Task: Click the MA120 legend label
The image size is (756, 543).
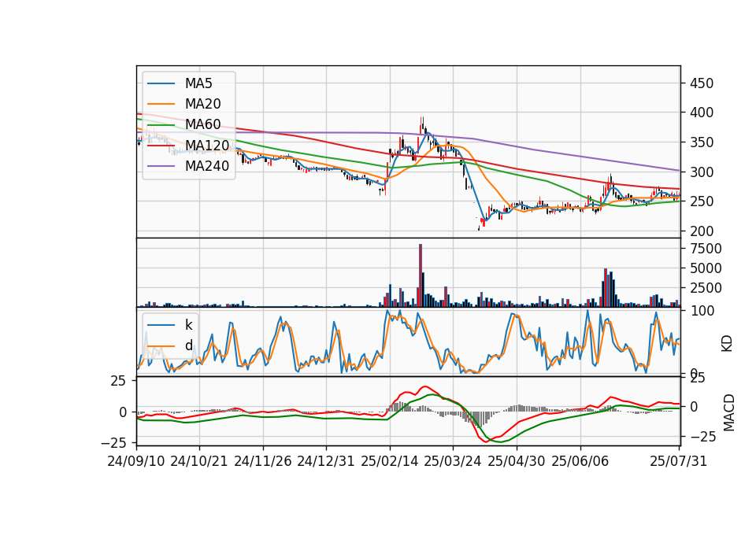Action: pyautogui.click(x=207, y=145)
